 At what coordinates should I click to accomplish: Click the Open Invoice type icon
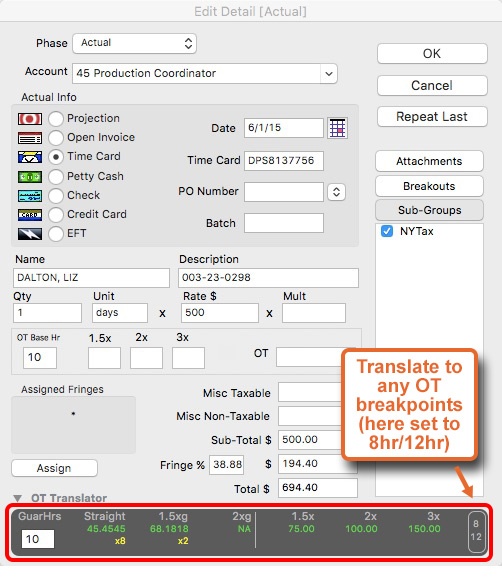30,138
